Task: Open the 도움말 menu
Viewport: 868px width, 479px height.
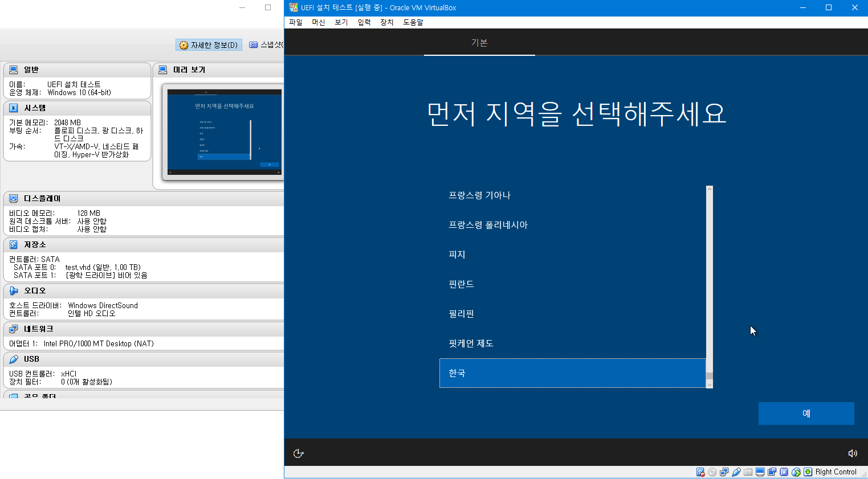Action: click(x=413, y=22)
